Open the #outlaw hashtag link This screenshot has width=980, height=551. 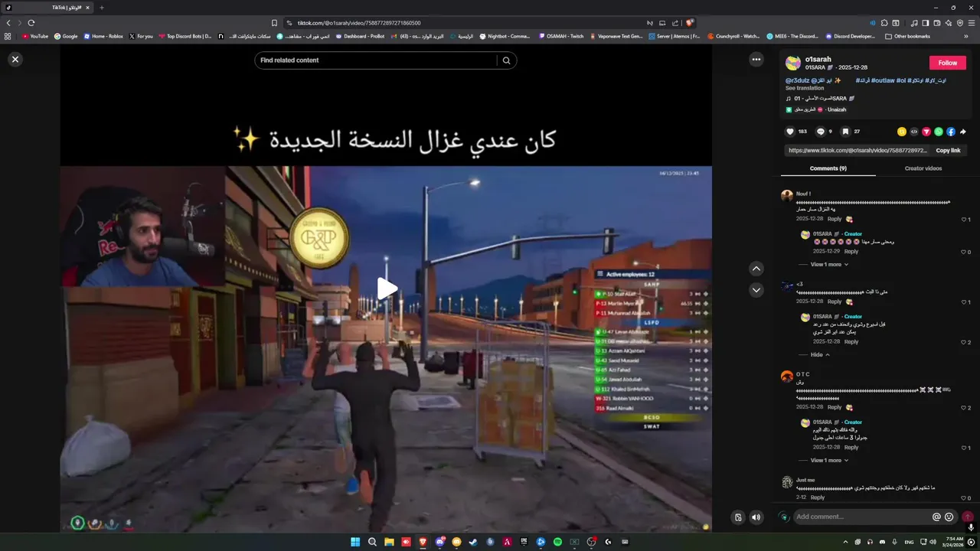coord(883,80)
